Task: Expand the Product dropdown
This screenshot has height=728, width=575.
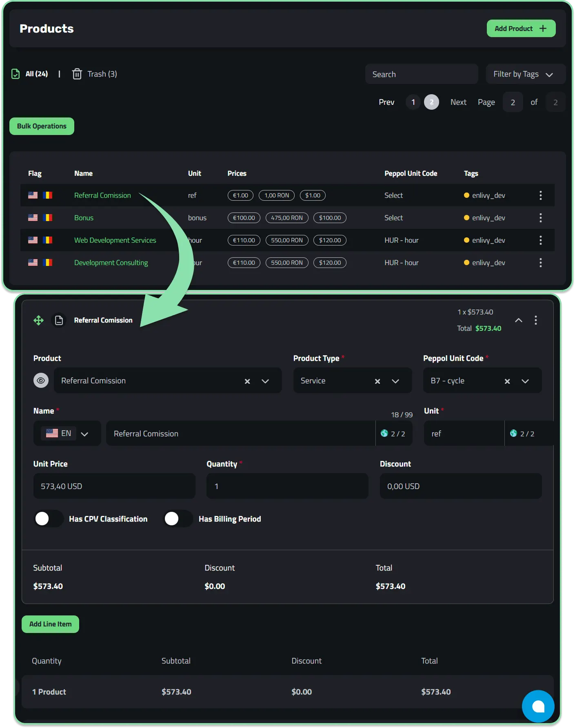Action: coord(265,381)
